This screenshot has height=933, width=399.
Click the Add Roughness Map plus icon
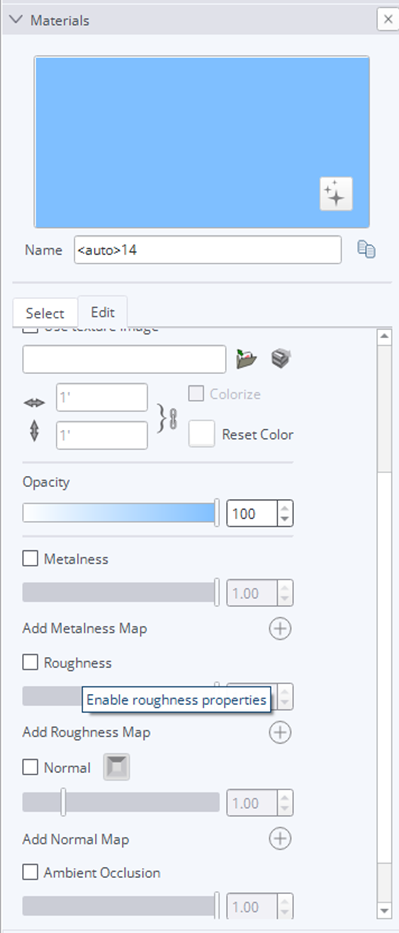[280, 732]
